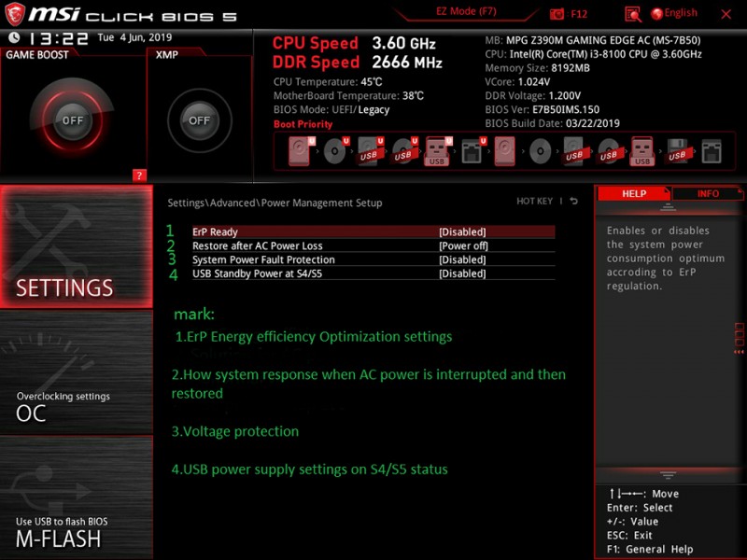Select the ErP Ready setting row
The width and height of the screenshot is (747, 560).
tap(373, 231)
